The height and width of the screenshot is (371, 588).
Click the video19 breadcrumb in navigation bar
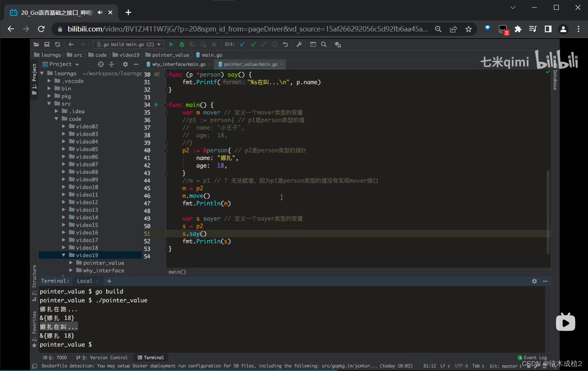coord(126,55)
